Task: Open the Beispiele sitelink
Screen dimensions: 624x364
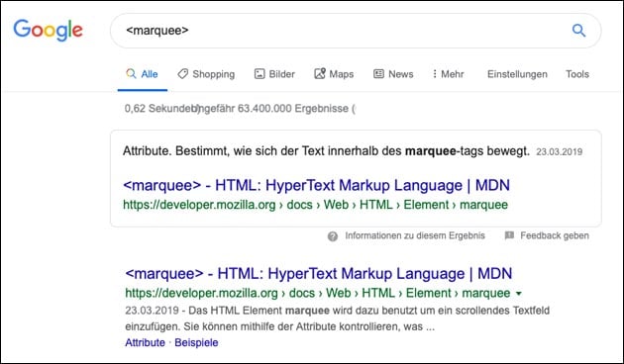Action: pyautogui.click(x=196, y=342)
